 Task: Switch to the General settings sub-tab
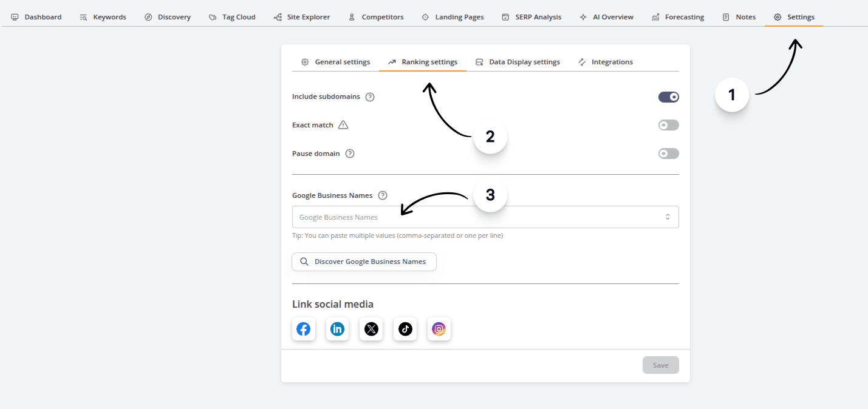[x=336, y=62]
